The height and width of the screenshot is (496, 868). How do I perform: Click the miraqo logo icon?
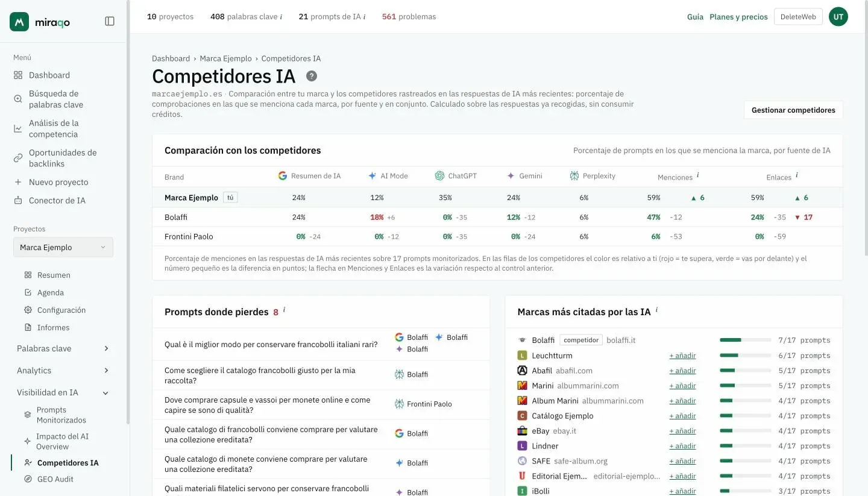19,22
